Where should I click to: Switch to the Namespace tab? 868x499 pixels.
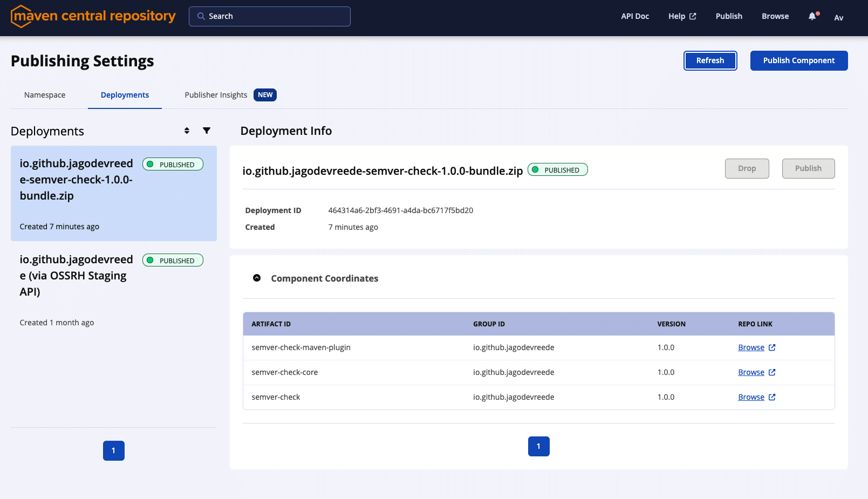[45, 95]
